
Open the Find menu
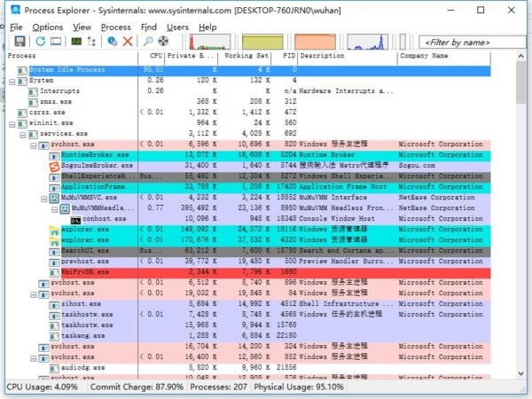click(x=149, y=27)
